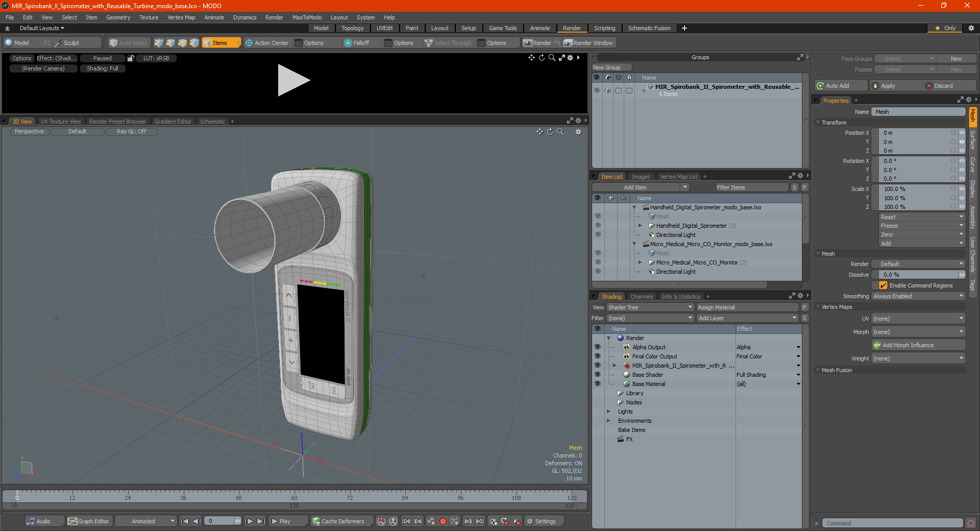Expand Handheld_Digital_Spirometer tree item
The height and width of the screenshot is (531, 980).
(x=640, y=226)
